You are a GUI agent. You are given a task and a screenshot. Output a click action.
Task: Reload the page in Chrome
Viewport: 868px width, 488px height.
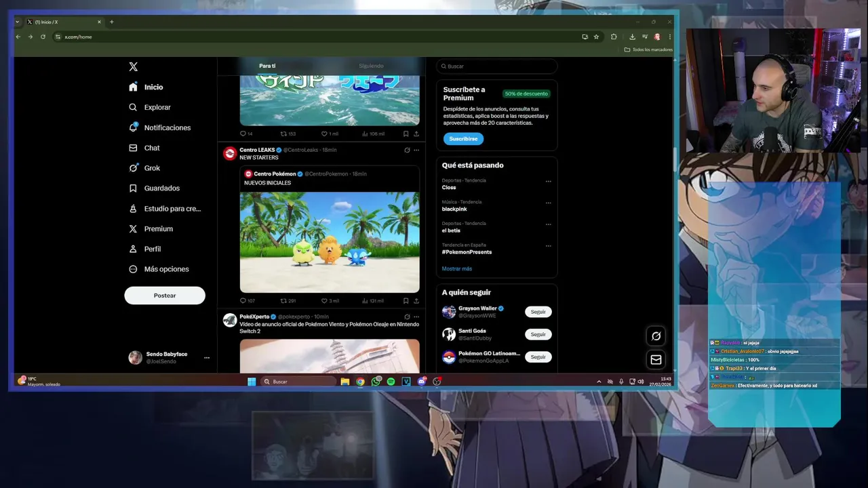coord(43,37)
